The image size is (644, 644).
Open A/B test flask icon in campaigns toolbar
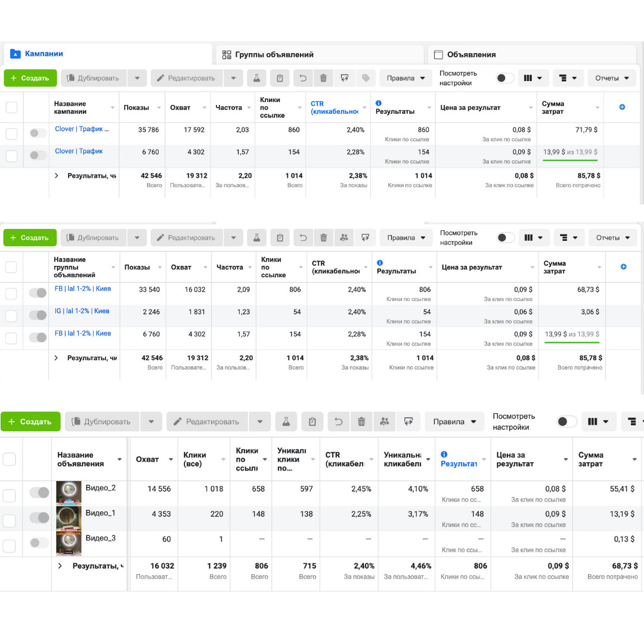[x=256, y=78]
